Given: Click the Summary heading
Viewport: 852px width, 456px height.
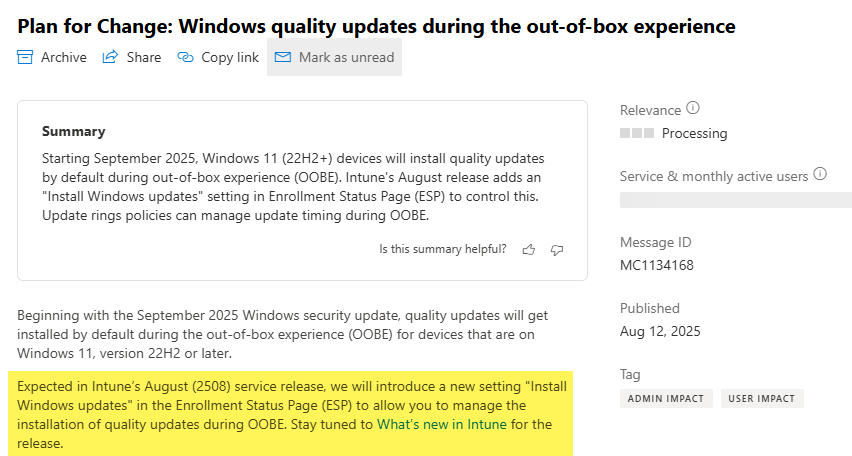Looking at the screenshot, I should tap(74, 132).
